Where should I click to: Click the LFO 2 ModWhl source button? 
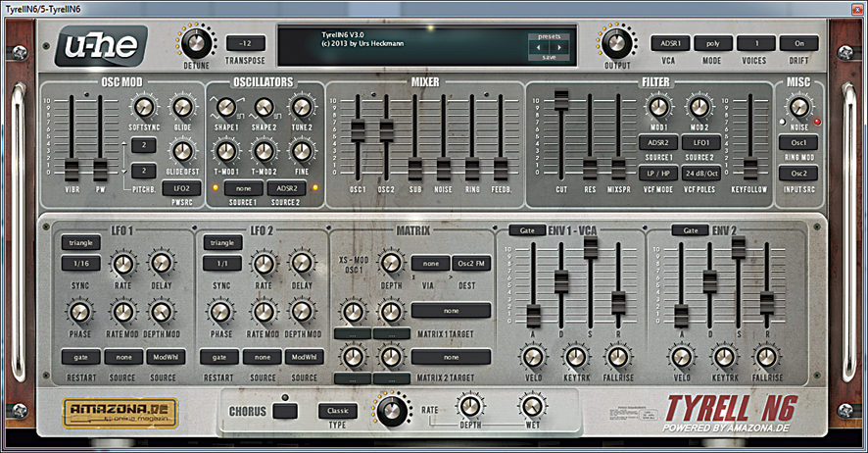pos(305,357)
